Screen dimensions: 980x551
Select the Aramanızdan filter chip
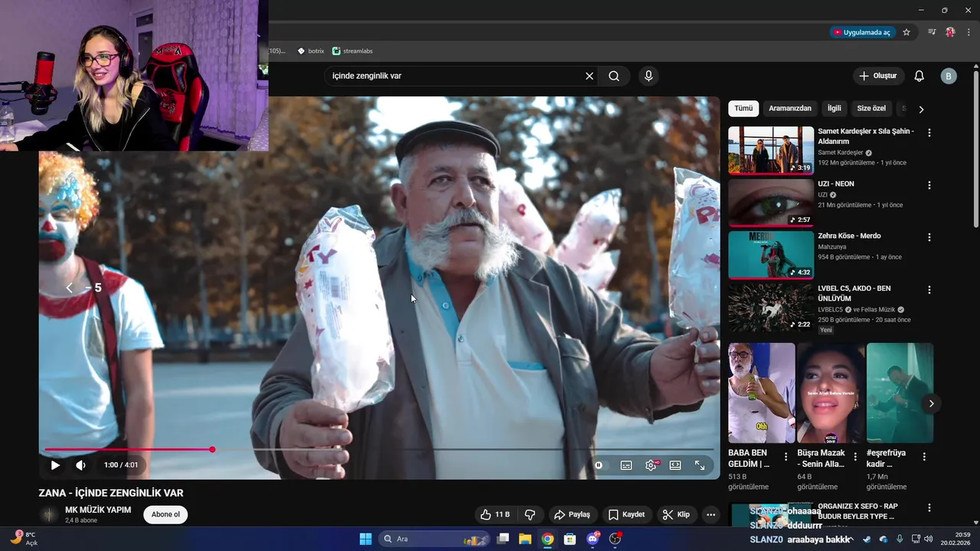(790, 109)
